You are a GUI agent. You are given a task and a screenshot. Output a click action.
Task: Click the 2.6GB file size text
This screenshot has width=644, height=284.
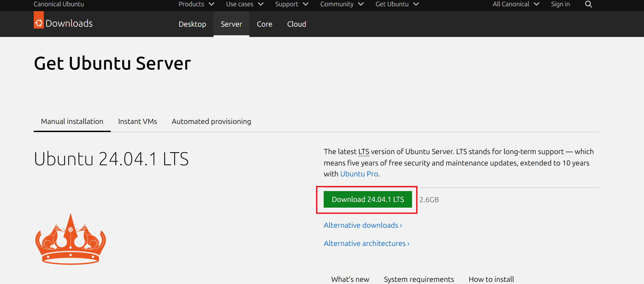point(429,200)
